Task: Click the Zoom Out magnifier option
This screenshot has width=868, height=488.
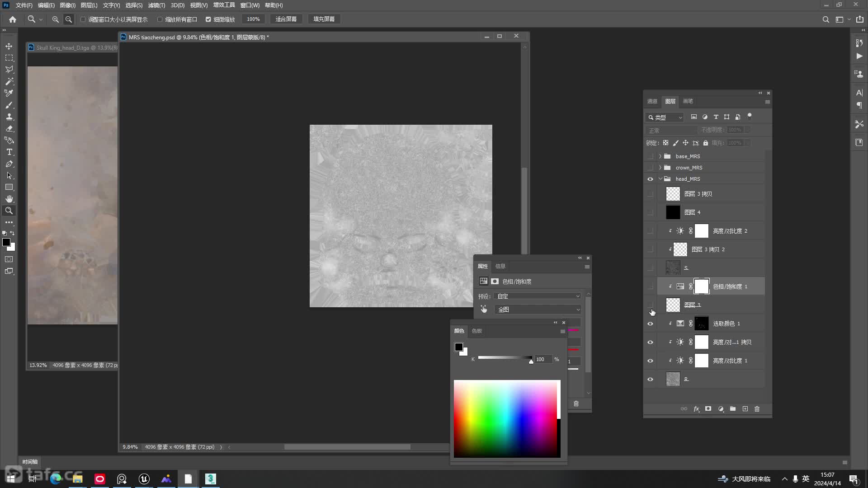Action: click(x=69, y=19)
